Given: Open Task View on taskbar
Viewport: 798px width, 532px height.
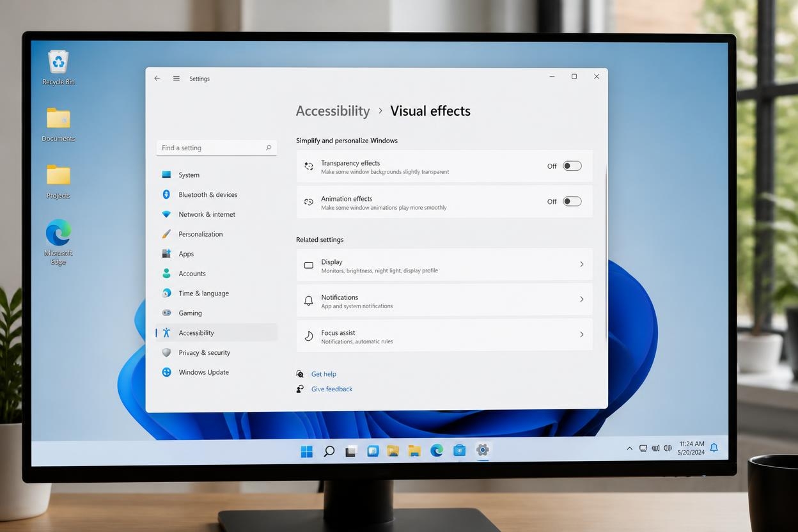Looking at the screenshot, I should click(350, 451).
